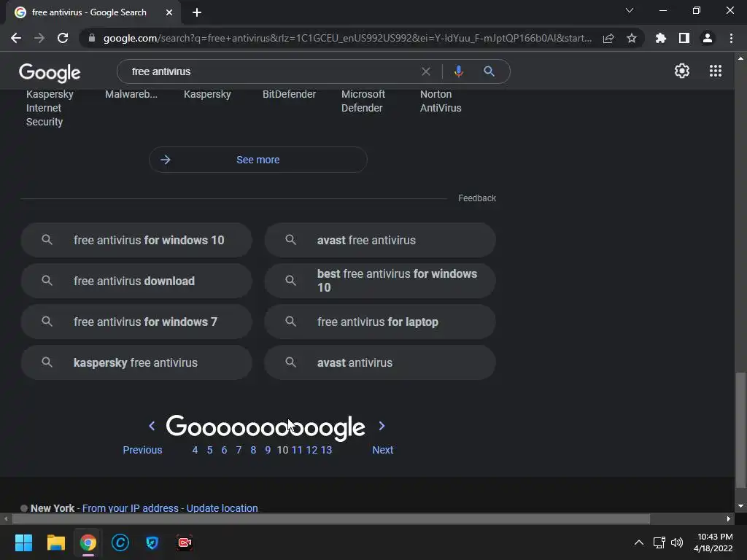The height and width of the screenshot is (560, 747).
Task: Select best free antivirus for windows 10
Action: [x=379, y=281]
